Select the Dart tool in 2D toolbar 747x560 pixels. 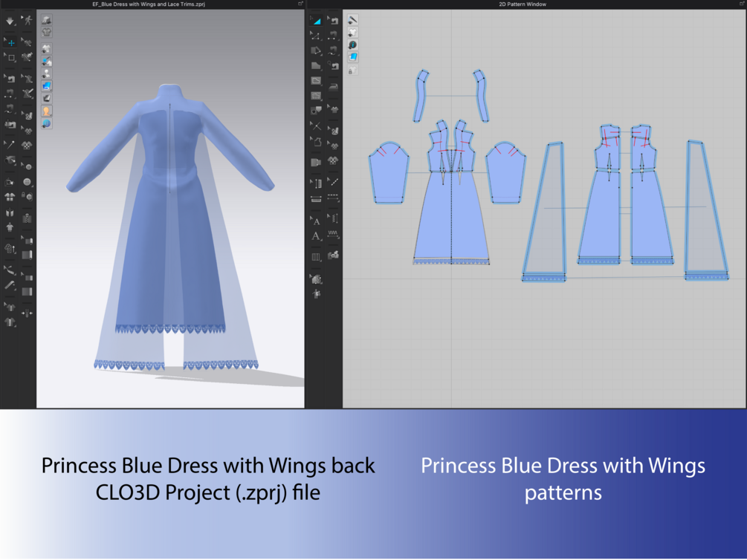point(316,111)
